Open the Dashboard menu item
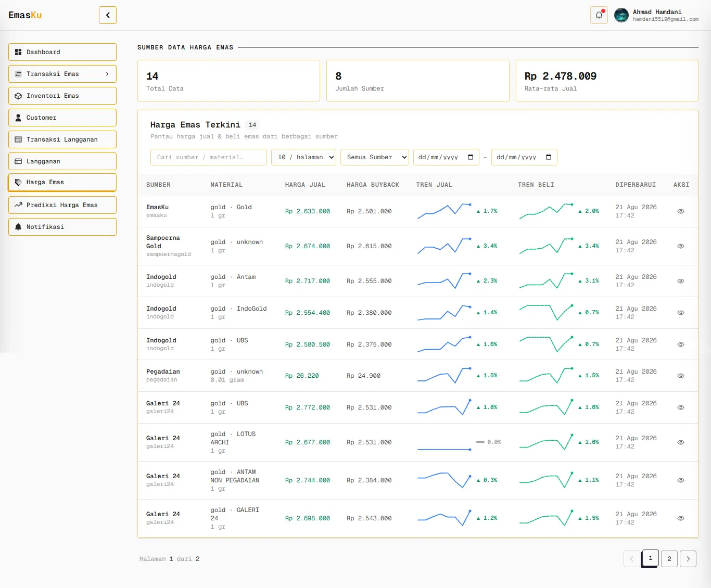 click(62, 52)
